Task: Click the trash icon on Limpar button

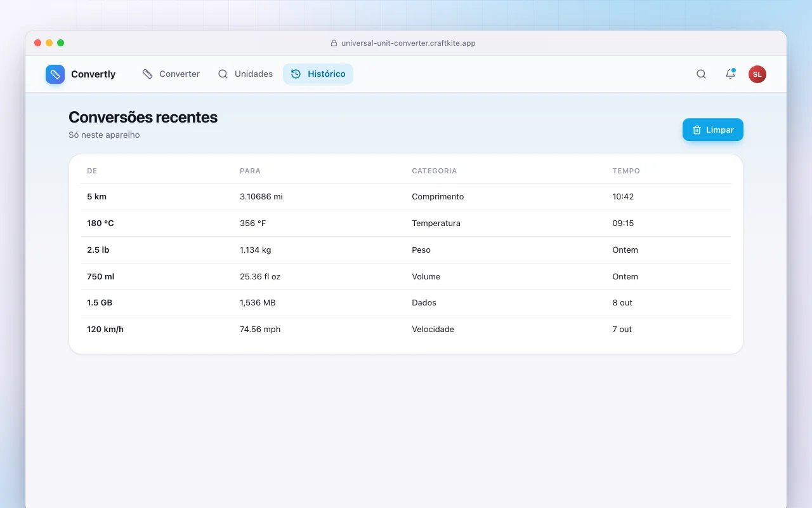Action: pos(697,130)
